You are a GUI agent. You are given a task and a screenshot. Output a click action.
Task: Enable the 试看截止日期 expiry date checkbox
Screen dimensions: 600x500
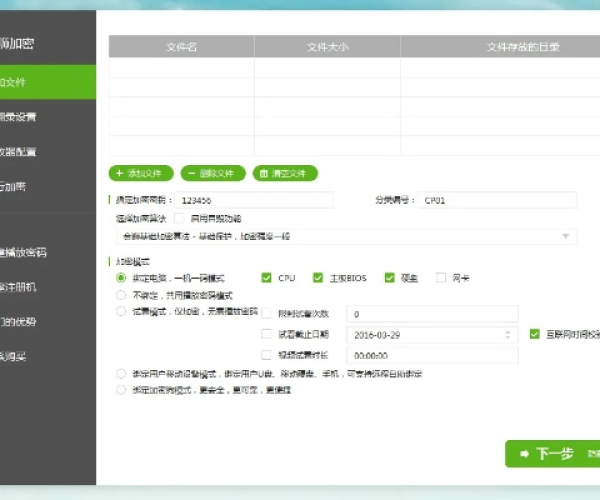[266, 334]
